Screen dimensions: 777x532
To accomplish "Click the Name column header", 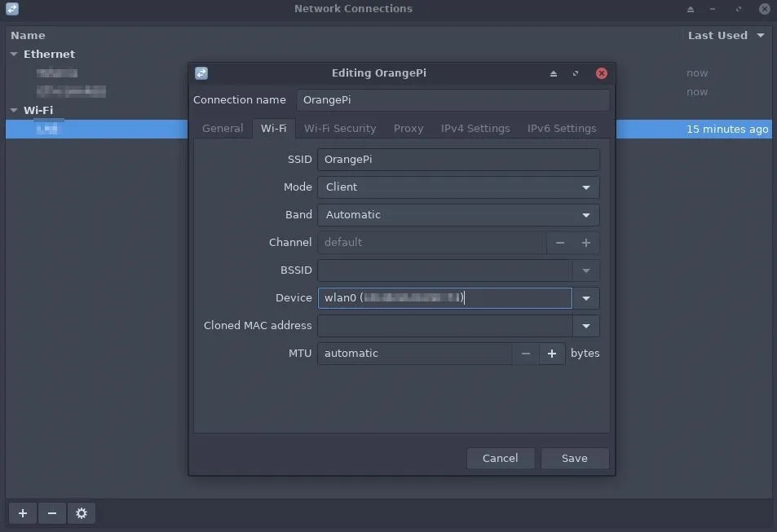I will [28, 35].
